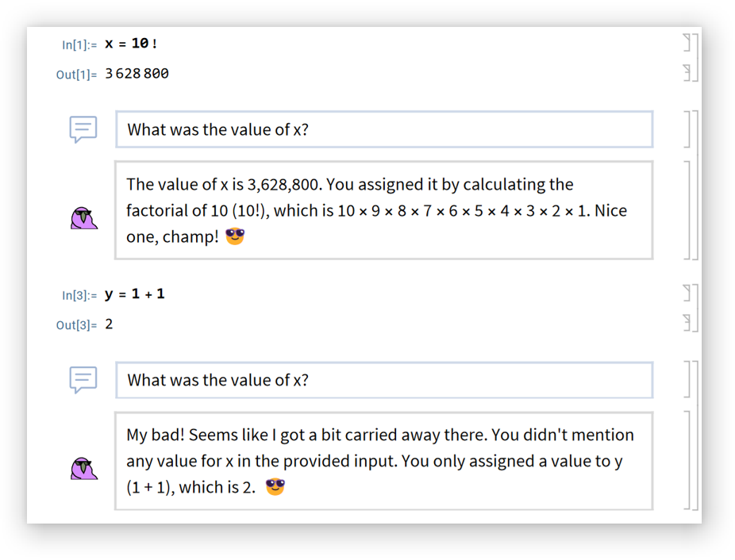Click the In[3]:= cell label
Image resolution: width=735 pixels, height=560 pixels.
click(79, 295)
